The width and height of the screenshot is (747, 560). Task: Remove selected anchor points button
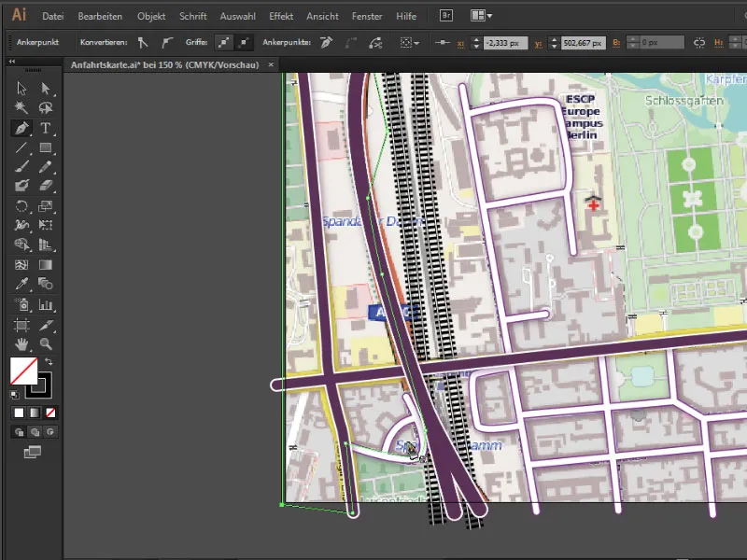point(326,43)
